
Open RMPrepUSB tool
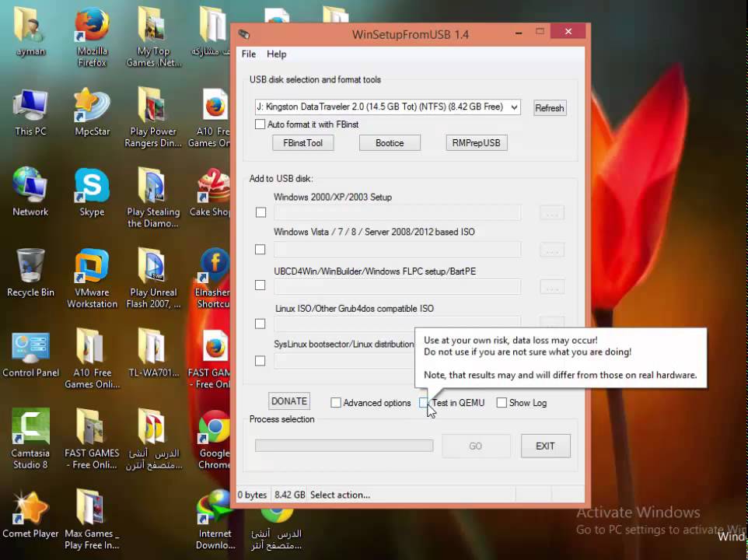click(x=476, y=143)
